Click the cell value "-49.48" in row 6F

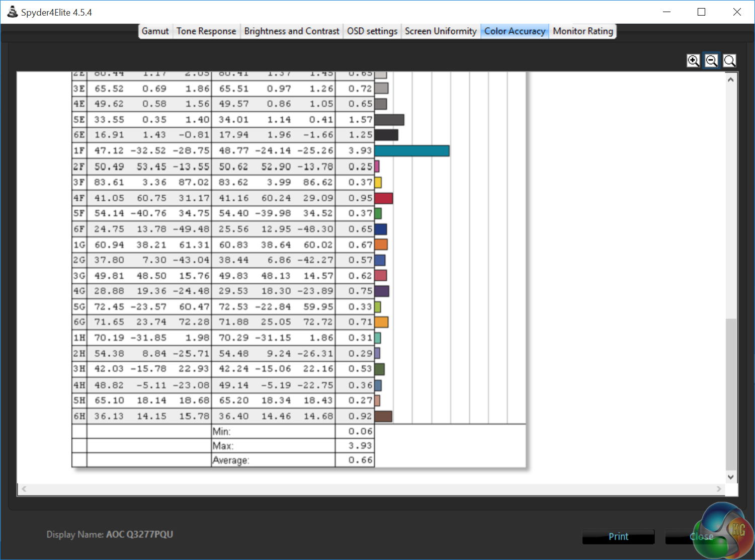191,229
